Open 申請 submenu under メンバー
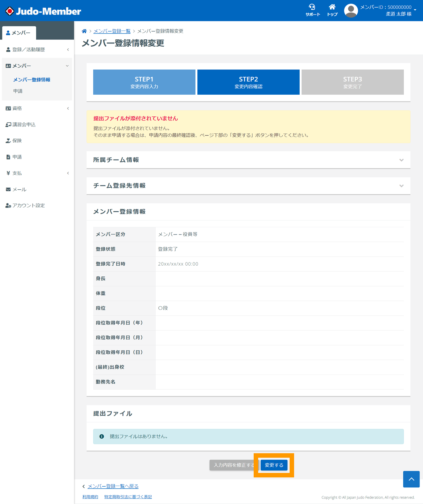The width and height of the screenshot is (423, 504). tap(18, 91)
